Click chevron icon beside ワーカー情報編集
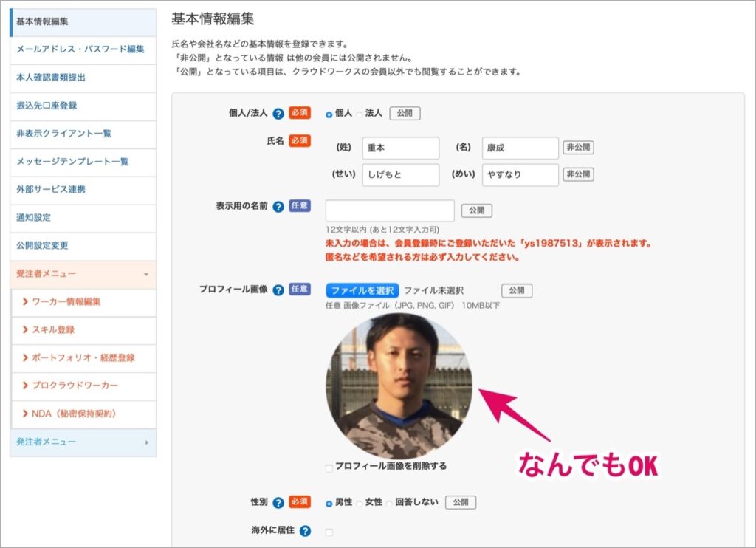The height and width of the screenshot is (548, 756). point(25,301)
